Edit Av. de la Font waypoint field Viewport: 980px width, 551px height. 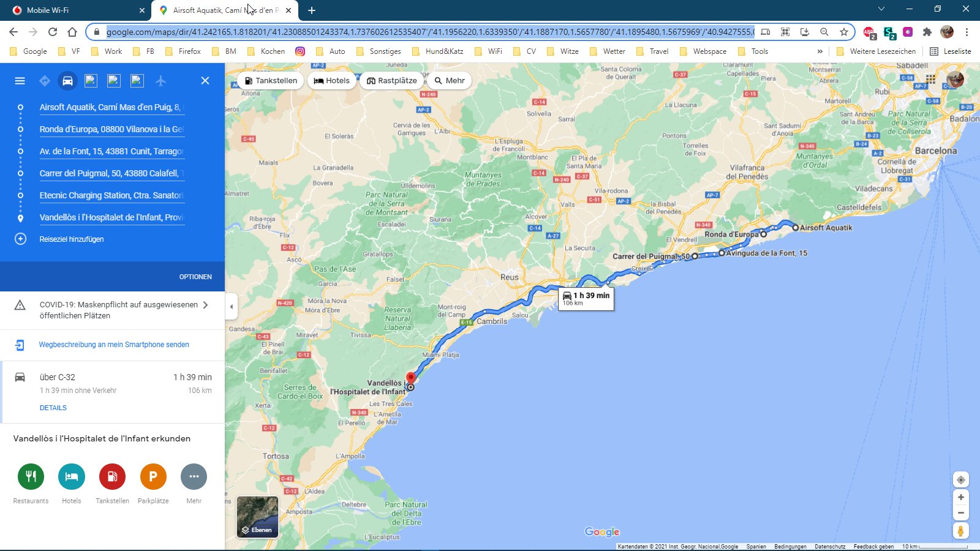point(112,151)
